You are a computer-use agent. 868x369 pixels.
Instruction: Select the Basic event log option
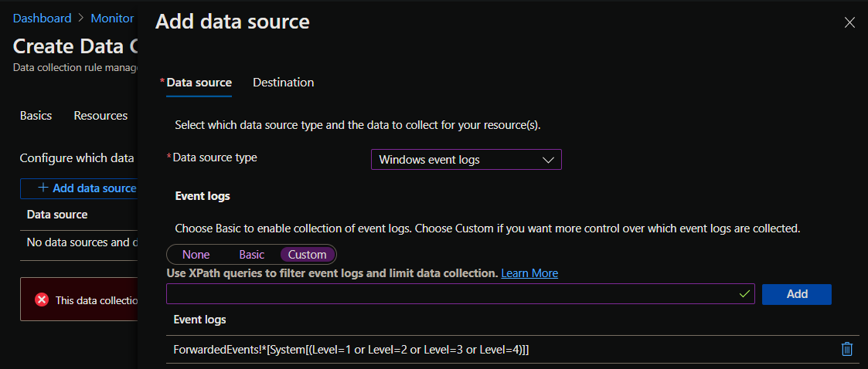tap(252, 255)
